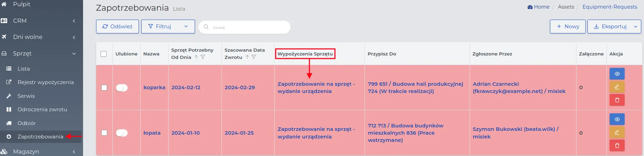644x156 pixels.
Task: Click the red delete icon for łopata row
Action: pos(617,145)
